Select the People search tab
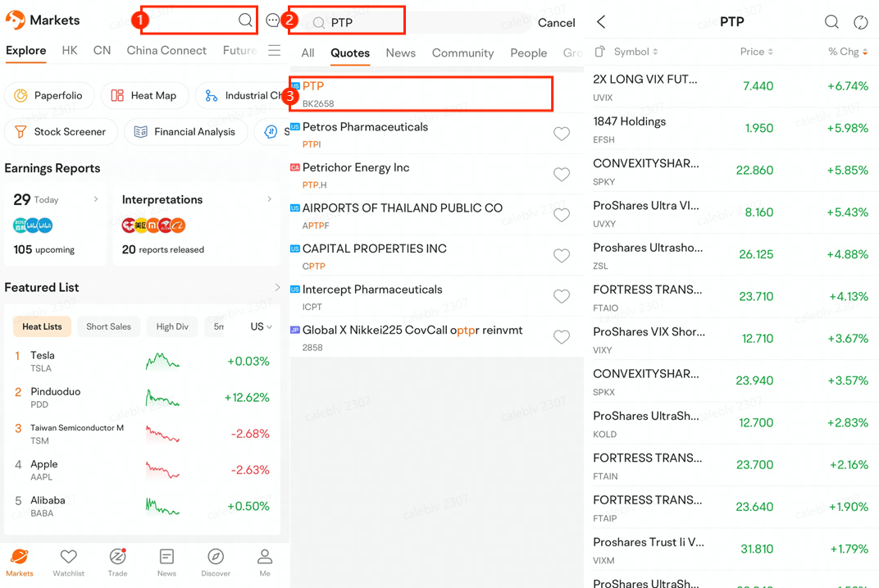 (529, 52)
